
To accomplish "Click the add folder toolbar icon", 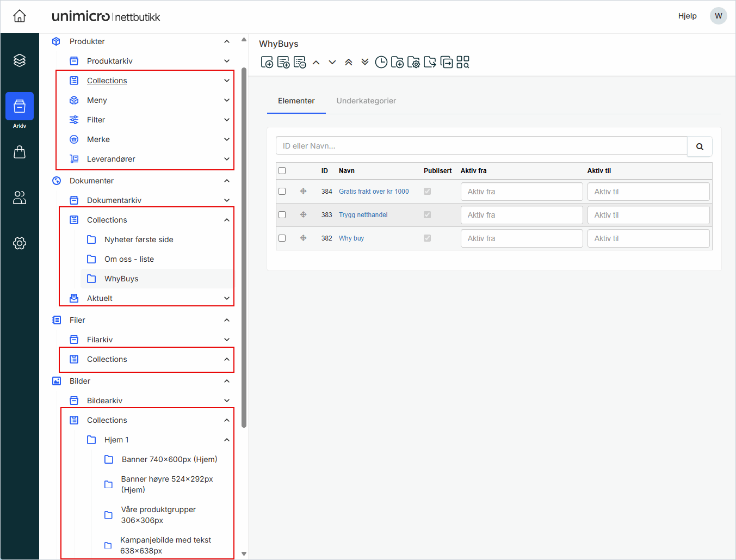I will 398,63.
